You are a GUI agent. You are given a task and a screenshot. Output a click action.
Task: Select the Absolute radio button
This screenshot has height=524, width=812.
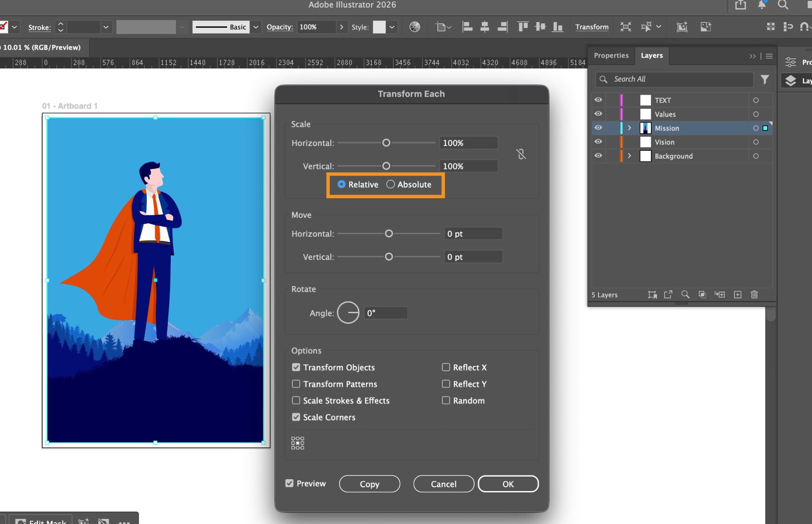point(390,185)
